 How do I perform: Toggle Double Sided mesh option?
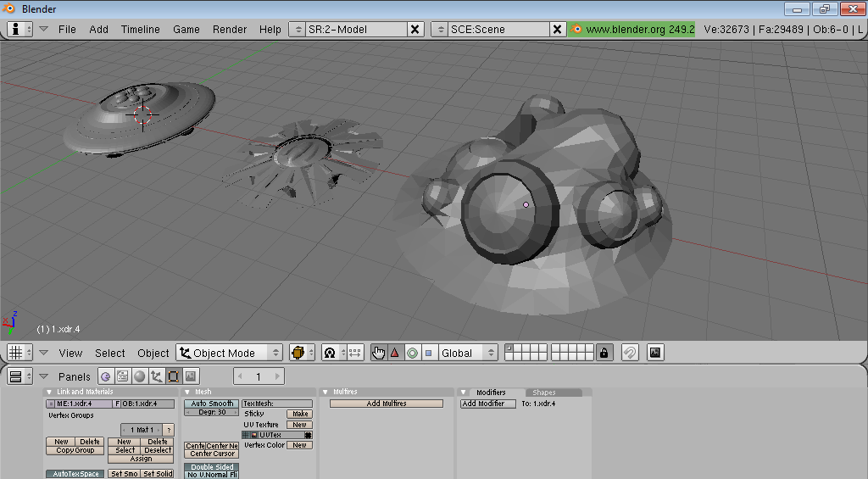[211, 467]
